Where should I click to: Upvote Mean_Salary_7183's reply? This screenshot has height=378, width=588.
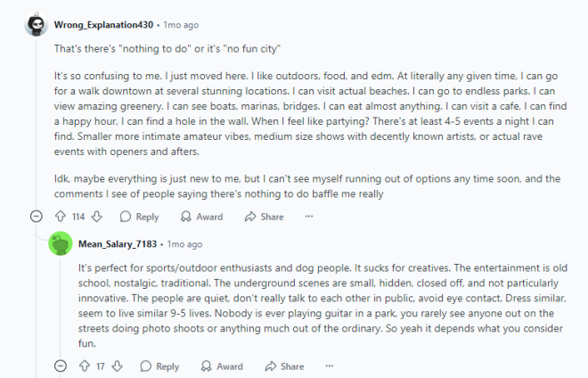pos(85,366)
